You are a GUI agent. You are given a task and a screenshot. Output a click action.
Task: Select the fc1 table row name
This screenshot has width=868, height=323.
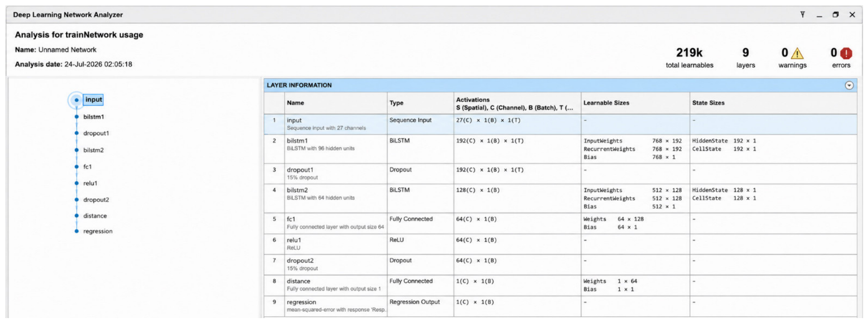pos(291,219)
